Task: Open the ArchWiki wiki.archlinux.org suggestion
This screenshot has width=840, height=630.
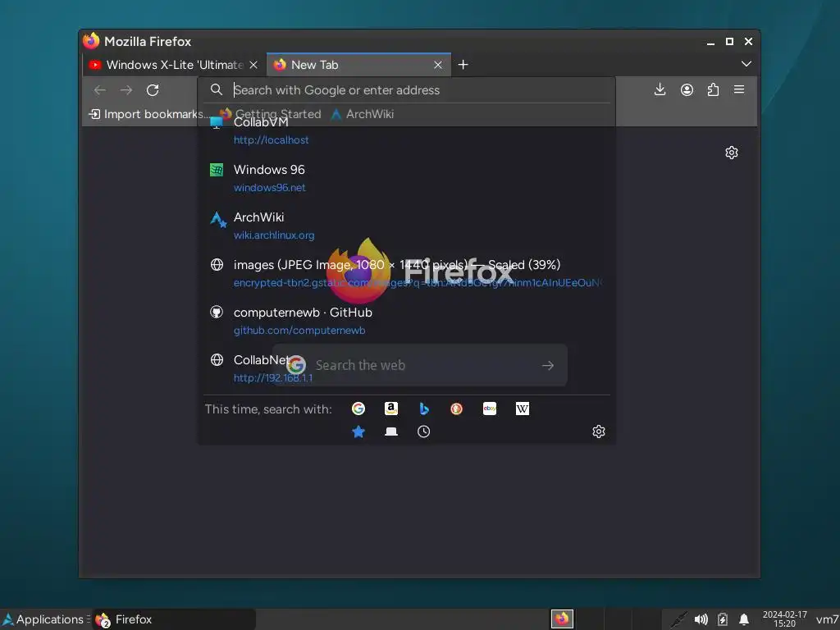Action: click(x=407, y=226)
